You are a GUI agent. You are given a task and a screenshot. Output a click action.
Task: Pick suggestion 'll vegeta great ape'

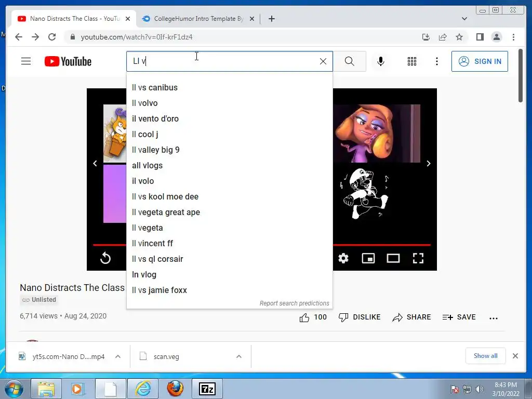229,212
